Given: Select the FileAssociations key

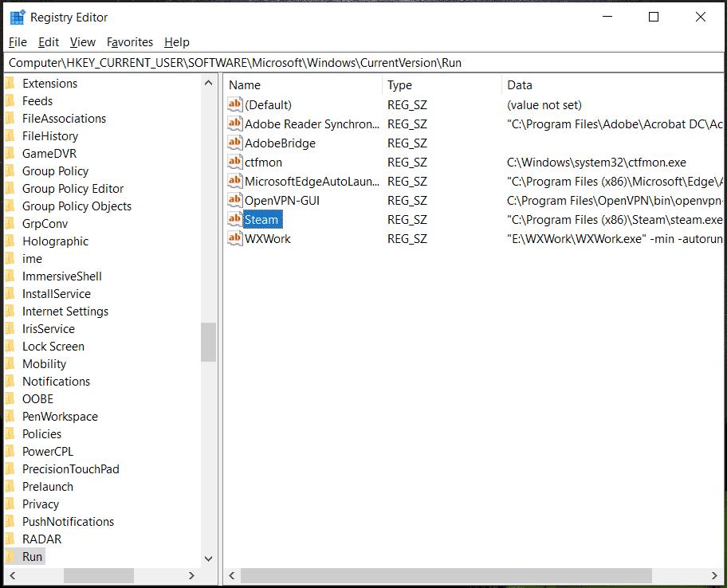Looking at the screenshot, I should (64, 119).
